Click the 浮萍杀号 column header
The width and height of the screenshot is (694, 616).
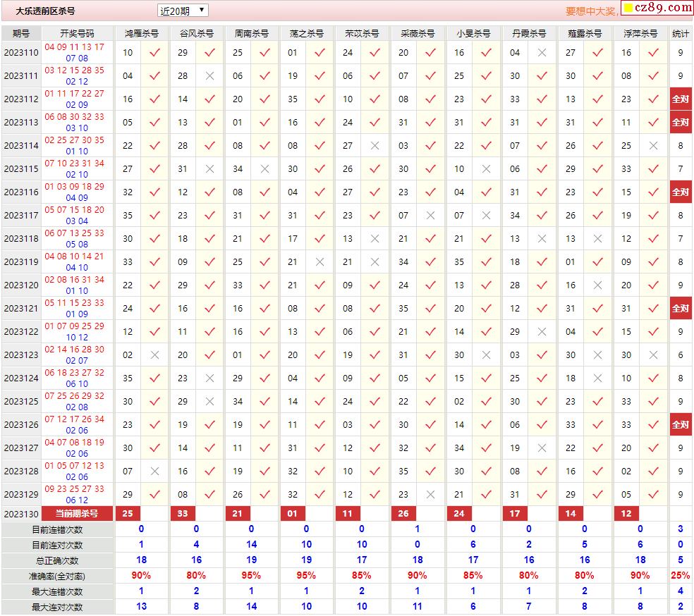pyautogui.click(x=640, y=34)
